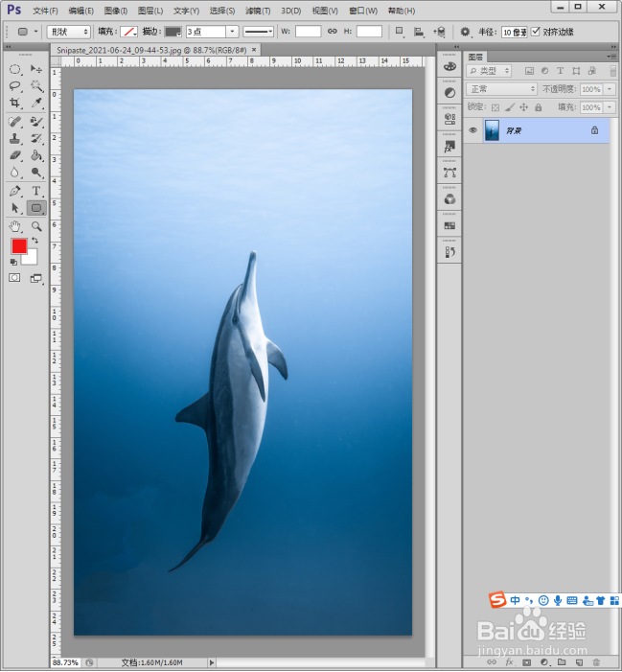Change screen mode in the toolbox

[x=36, y=279]
